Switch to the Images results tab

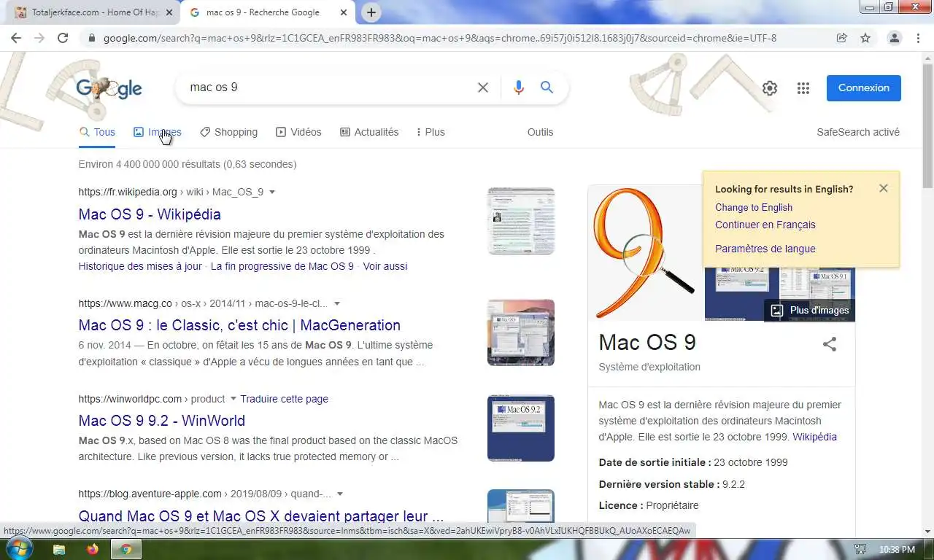tap(158, 132)
